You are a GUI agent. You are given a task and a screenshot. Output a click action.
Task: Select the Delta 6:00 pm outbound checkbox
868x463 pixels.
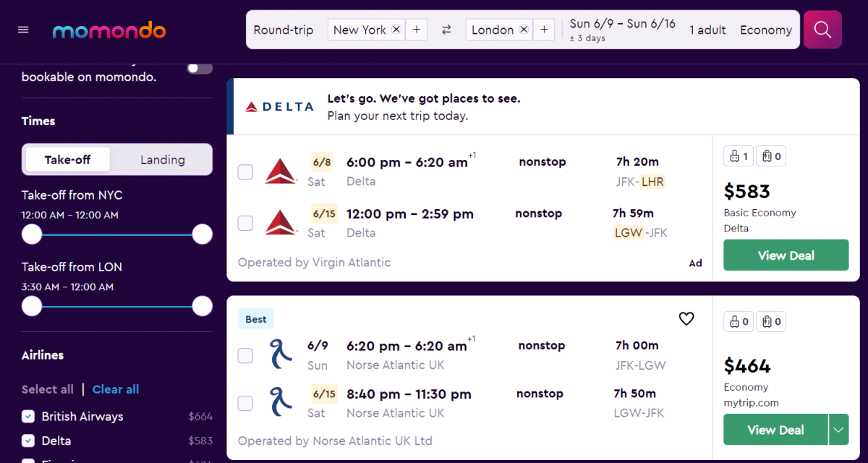pyautogui.click(x=245, y=171)
